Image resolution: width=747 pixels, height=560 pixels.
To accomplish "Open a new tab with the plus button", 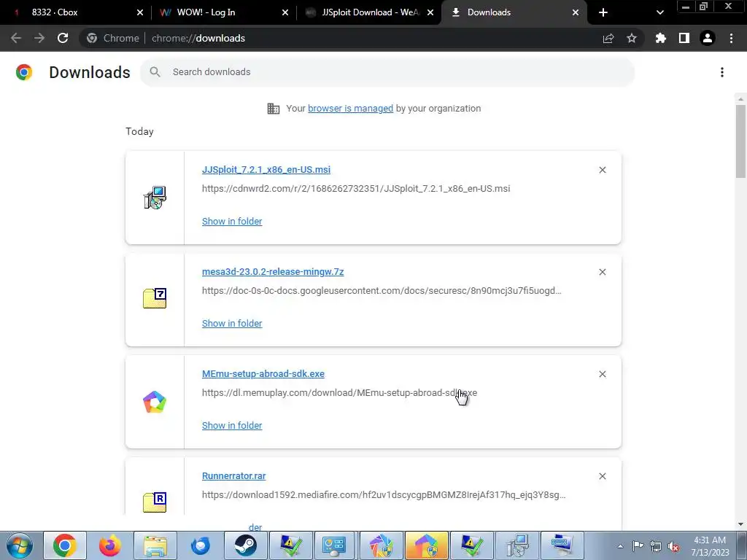I will (603, 12).
